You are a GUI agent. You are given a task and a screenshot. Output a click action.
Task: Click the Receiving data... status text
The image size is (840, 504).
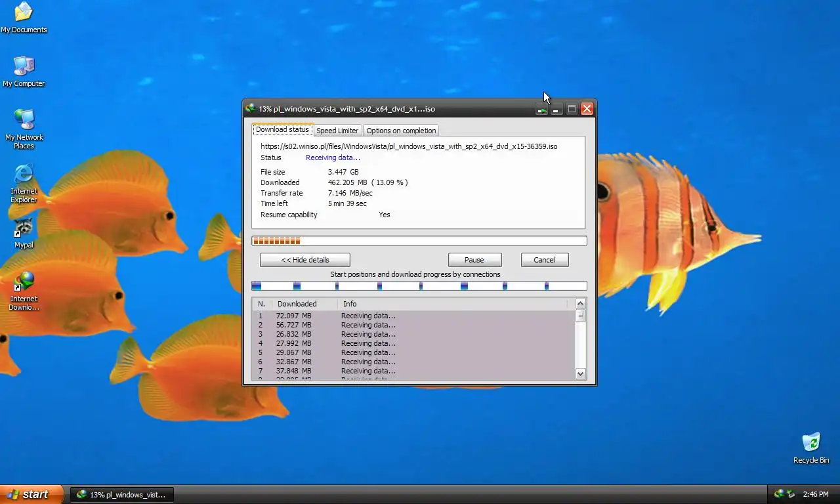pos(333,157)
